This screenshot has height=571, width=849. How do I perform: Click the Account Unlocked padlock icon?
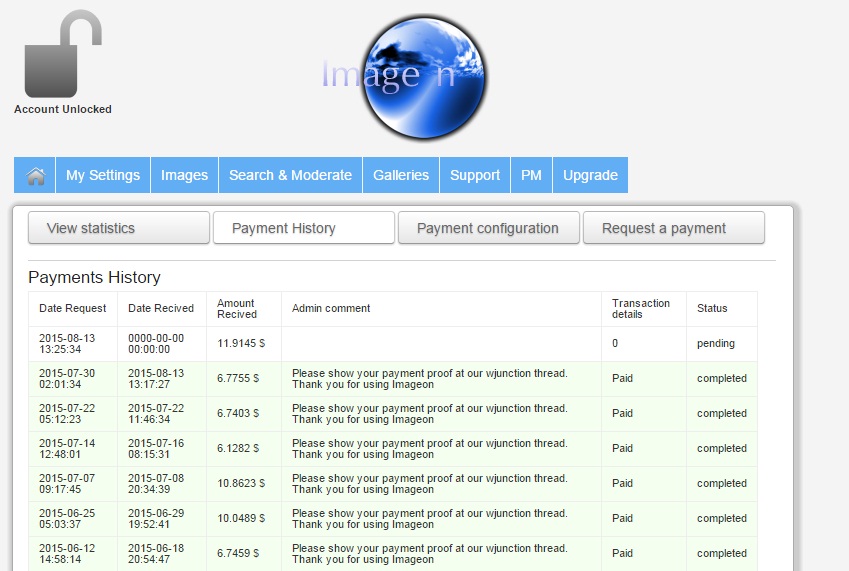(63, 54)
